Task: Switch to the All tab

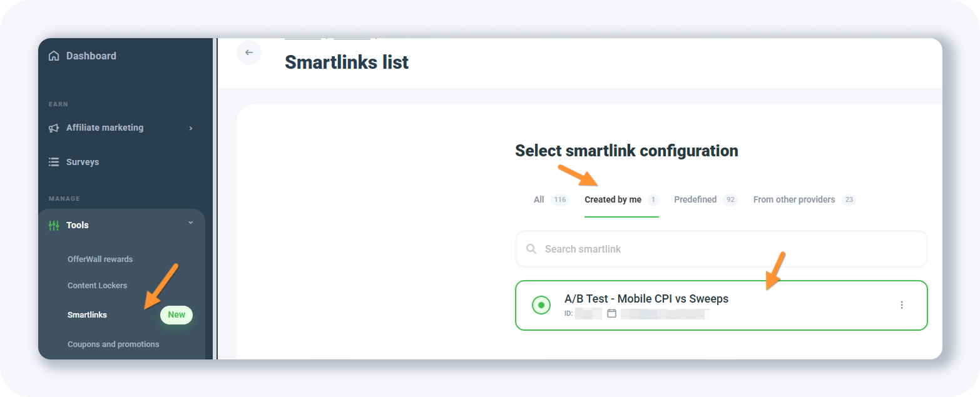Action: [x=539, y=199]
